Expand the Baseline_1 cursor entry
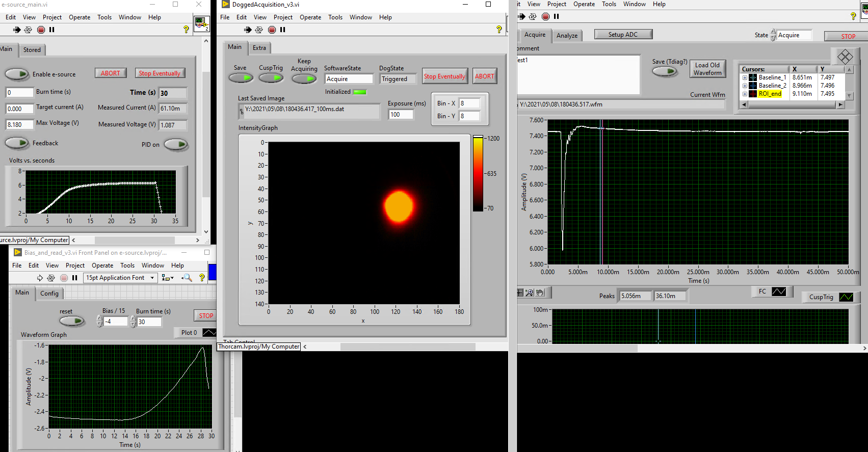The height and width of the screenshot is (452, 868). tap(745, 77)
